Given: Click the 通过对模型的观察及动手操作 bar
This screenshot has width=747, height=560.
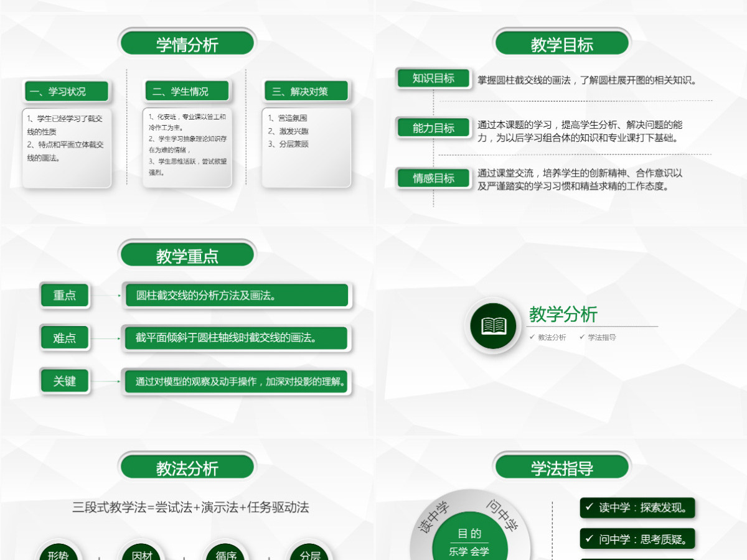Looking at the screenshot, I should tap(237, 381).
